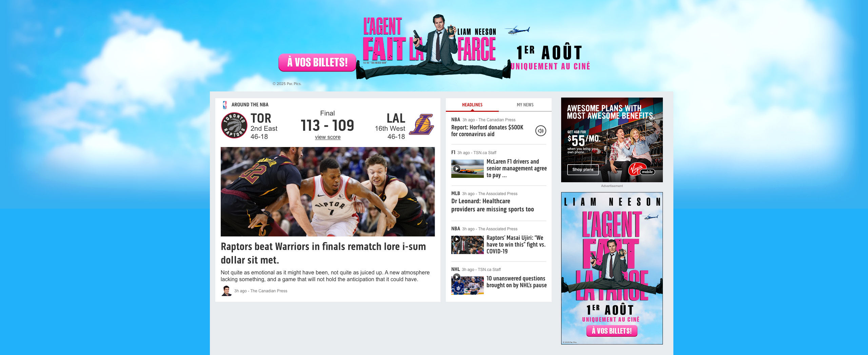868x355 pixels.
Task: Play the Masai Ujiri Raptors video
Action: click(457, 239)
